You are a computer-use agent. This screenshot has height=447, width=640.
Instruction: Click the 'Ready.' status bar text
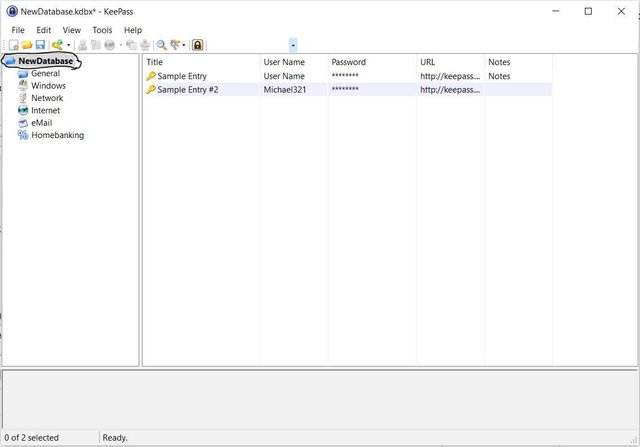click(x=115, y=438)
